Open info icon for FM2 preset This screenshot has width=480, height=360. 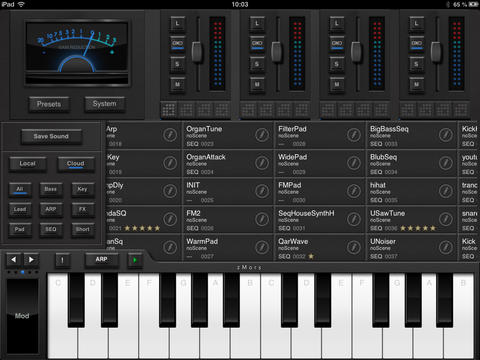click(x=262, y=219)
